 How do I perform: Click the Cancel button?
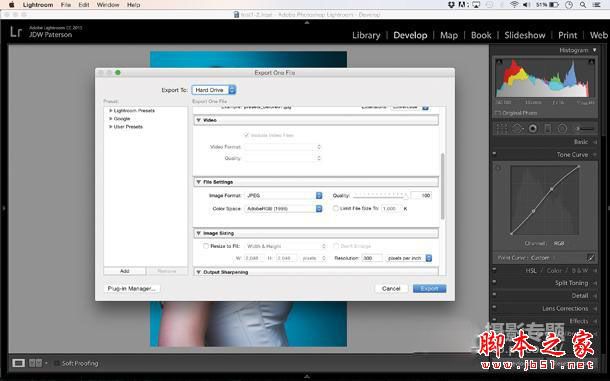[x=391, y=288]
